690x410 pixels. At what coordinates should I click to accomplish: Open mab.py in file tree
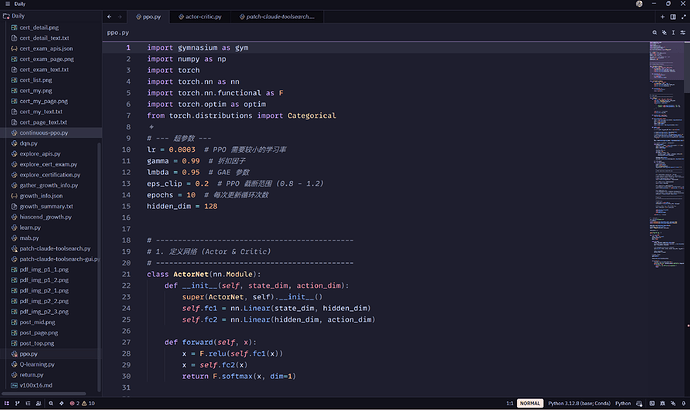click(29, 238)
